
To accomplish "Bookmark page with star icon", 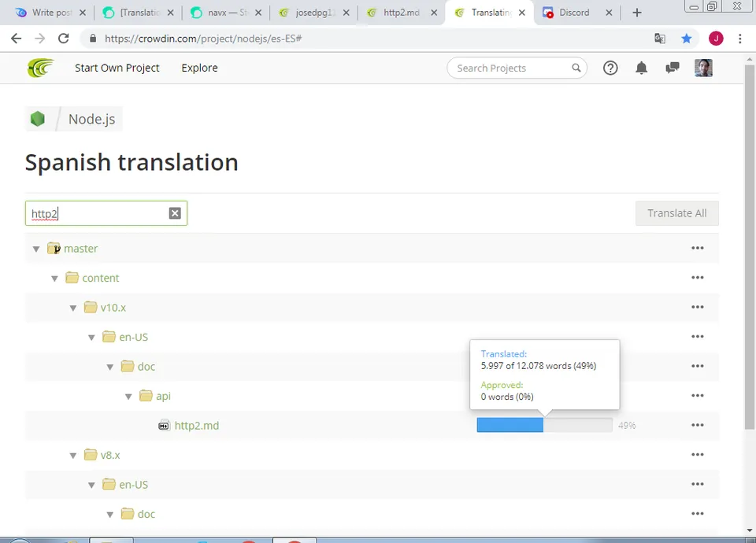I will 686,39.
